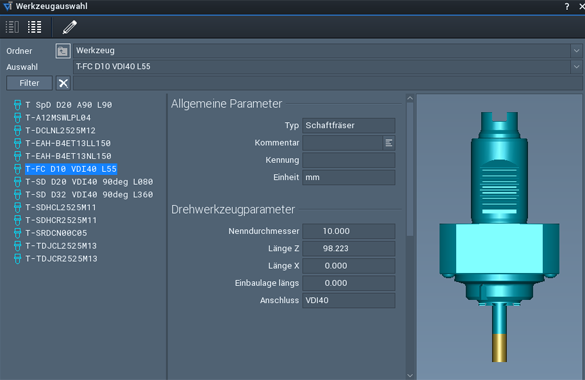Screen dimensions: 585x380
Task: Select tool T-TDJCR2525M13
Action: [61, 258]
